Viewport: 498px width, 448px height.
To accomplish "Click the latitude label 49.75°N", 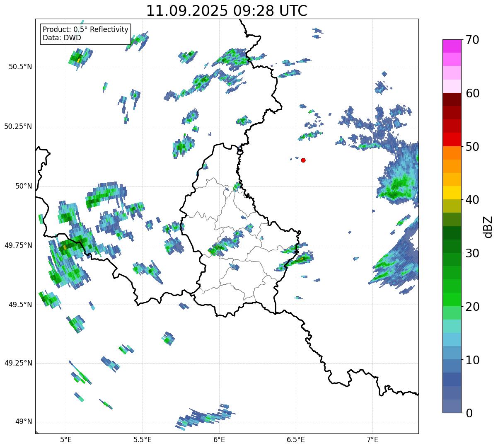I will coord(18,245).
